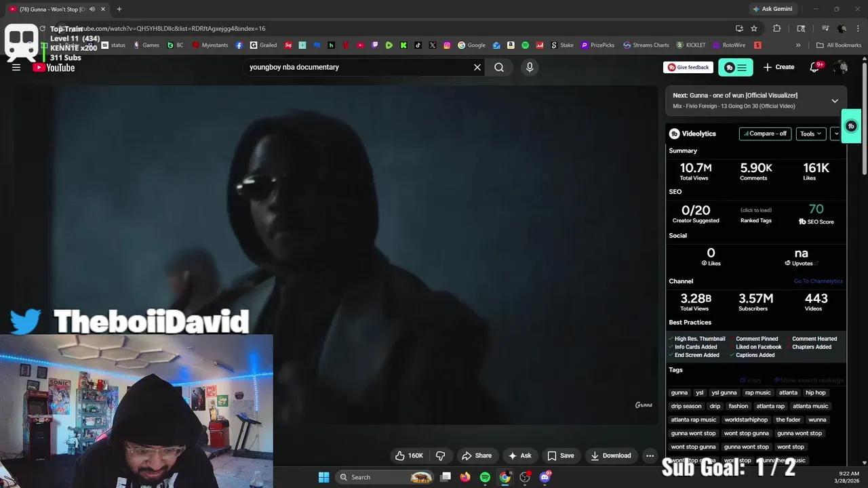
Task: Launch Firefox from the taskbar
Action: pos(465,477)
